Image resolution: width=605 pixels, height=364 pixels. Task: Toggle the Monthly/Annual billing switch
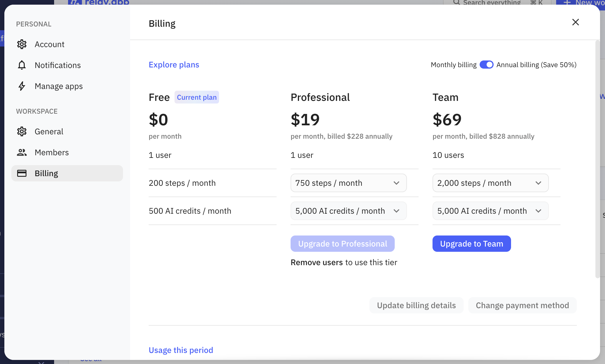point(486,65)
